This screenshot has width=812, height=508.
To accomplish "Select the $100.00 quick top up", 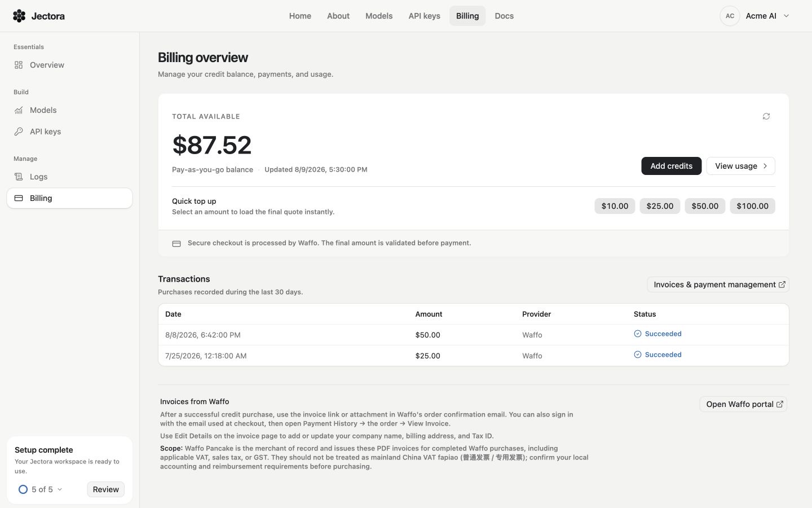I will click(x=752, y=206).
